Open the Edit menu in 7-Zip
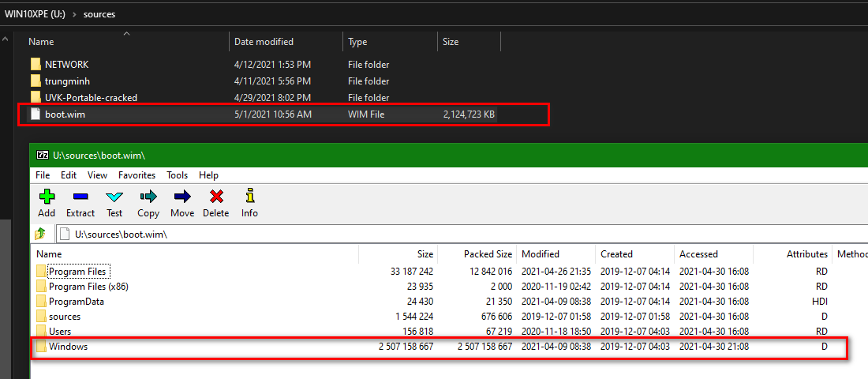The width and height of the screenshot is (868, 379). point(69,175)
